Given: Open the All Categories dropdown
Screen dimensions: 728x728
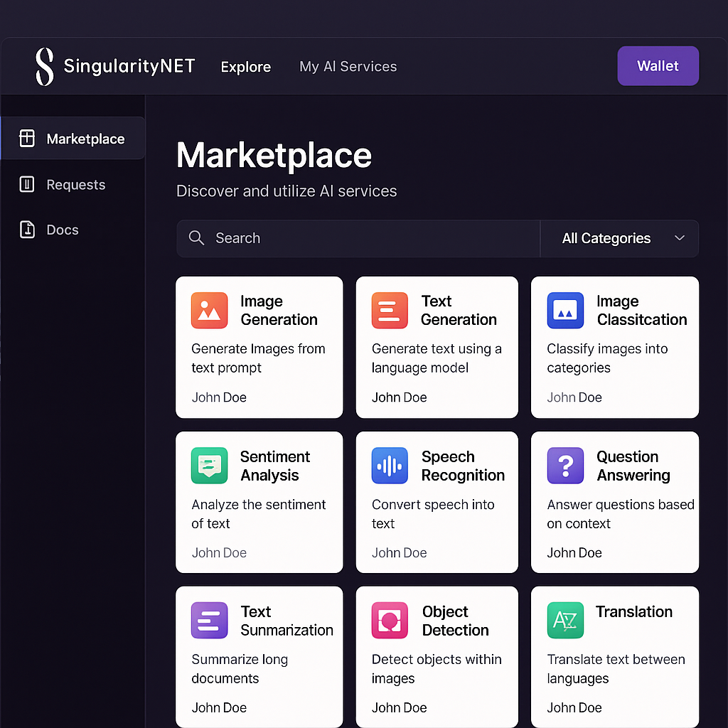Looking at the screenshot, I should pyautogui.click(x=607, y=238).
